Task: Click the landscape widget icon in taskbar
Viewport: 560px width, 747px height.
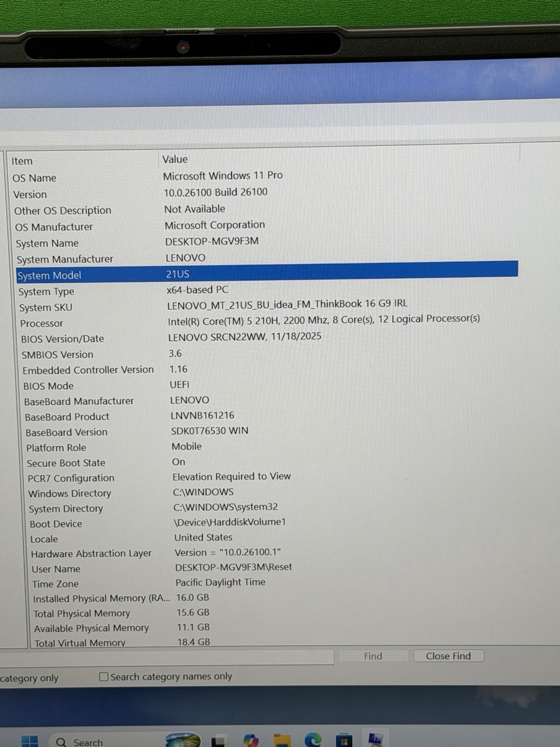Action: tap(183, 740)
